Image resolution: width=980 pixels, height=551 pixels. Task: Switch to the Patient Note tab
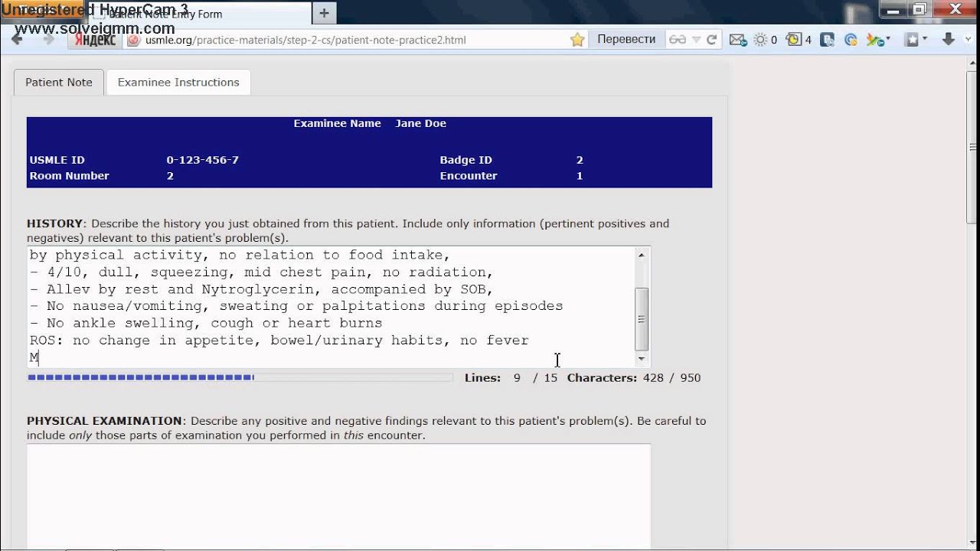click(59, 82)
